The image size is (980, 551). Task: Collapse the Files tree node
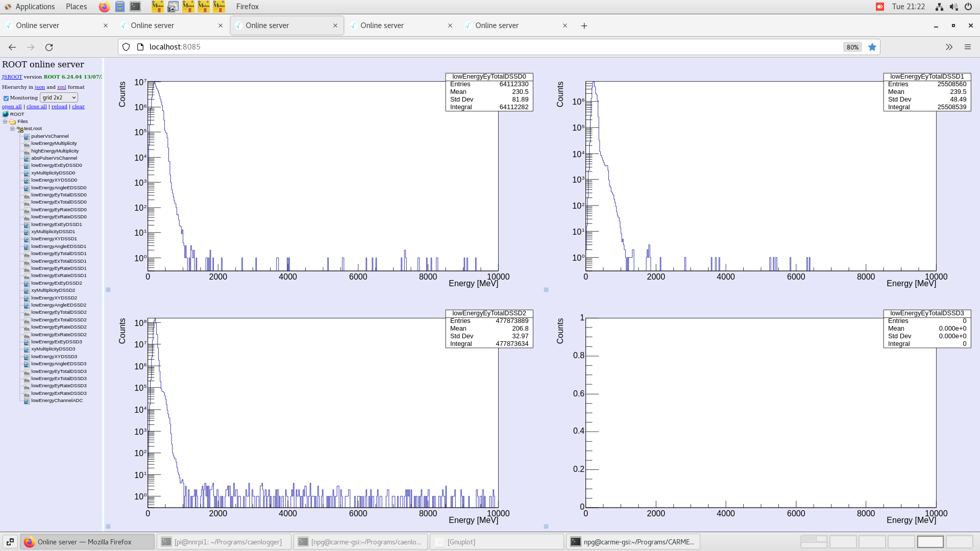(5, 121)
